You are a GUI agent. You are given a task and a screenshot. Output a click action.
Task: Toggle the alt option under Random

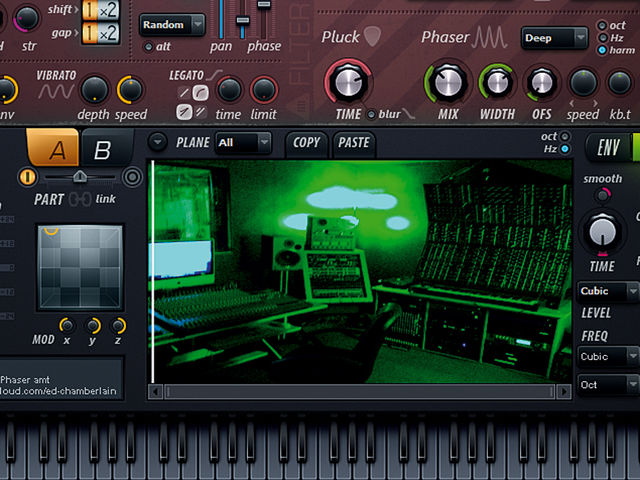(x=149, y=47)
